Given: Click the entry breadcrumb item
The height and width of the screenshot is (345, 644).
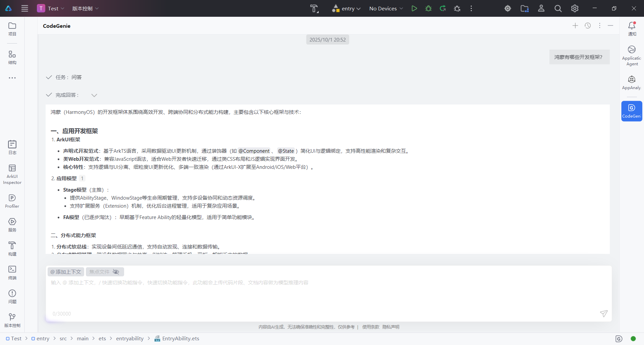Looking at the screenshot, I should pyautogui.click(x=41, y=339).
